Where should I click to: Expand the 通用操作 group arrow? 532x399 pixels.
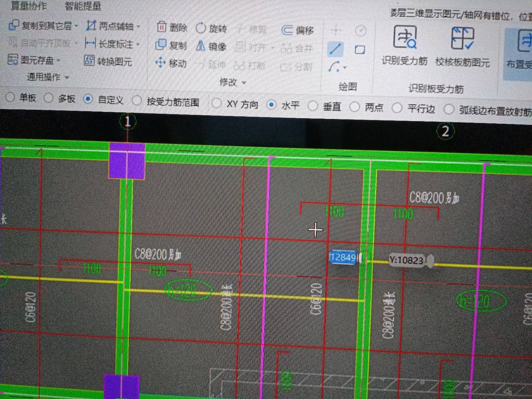pos(67,78)
